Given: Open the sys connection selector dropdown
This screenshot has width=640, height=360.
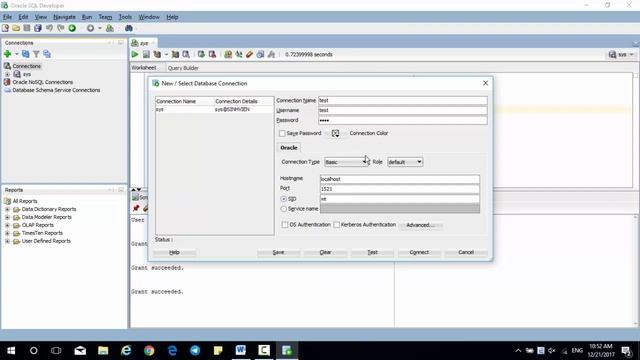Looking at the screenshot, I should point(621,54).
